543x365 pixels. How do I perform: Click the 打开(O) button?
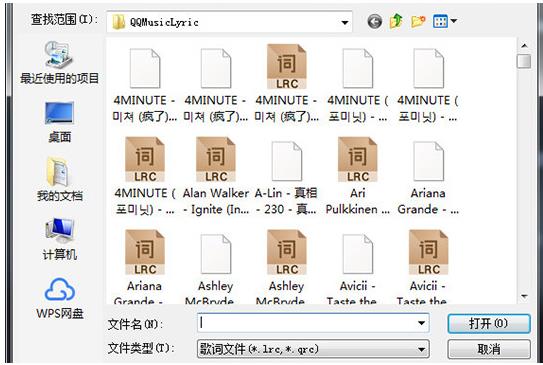click(489, 323)
